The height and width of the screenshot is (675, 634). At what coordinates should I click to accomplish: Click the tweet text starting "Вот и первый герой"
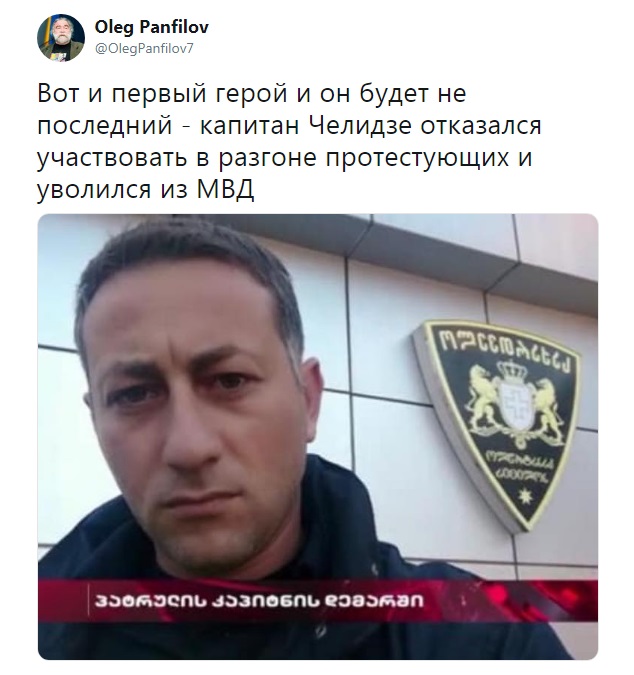pos(289,141)
